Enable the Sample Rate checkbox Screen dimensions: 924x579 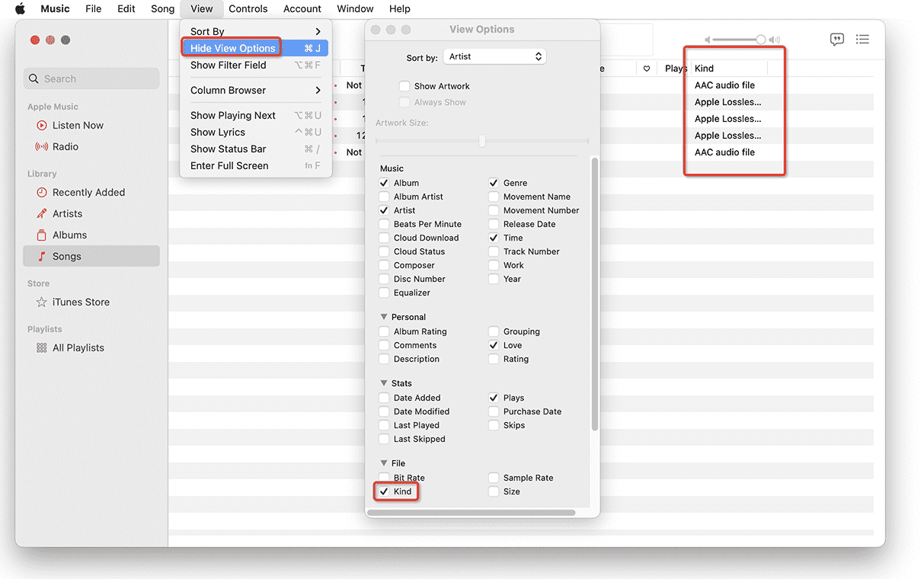pos(494,478)
